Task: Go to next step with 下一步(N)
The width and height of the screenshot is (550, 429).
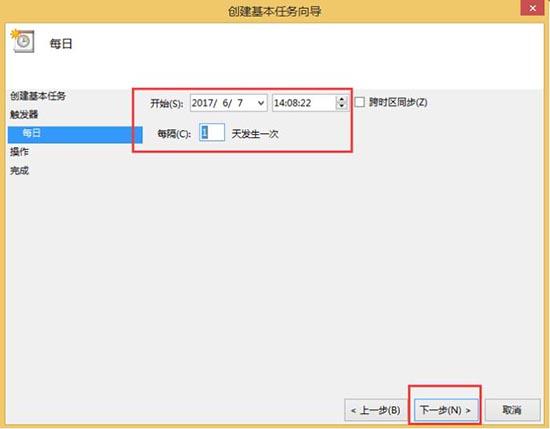Action: click(x=445, y=410)
